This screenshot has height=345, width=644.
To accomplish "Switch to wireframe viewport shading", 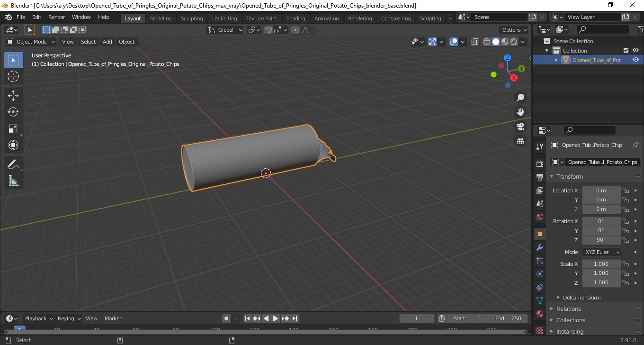I will pos(487,42).
